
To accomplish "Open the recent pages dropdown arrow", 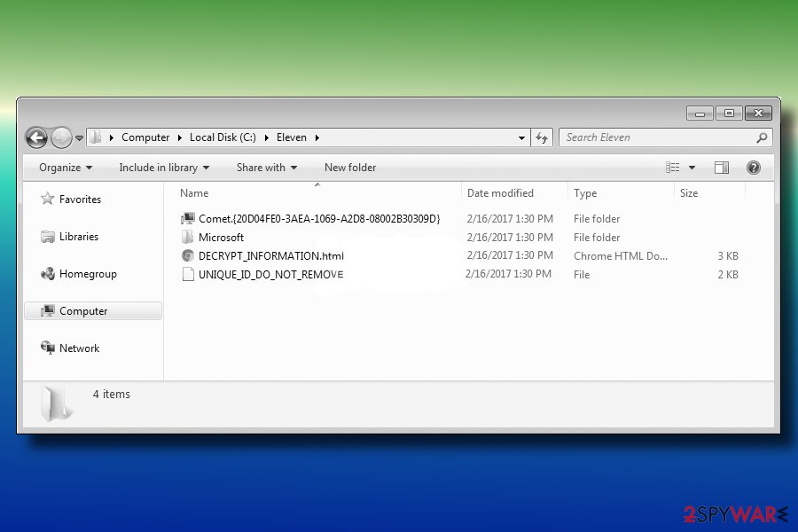I will tap(80, 138).
